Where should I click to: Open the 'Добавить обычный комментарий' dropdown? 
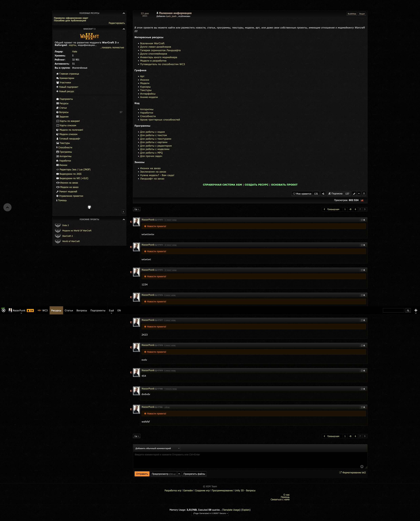coord(157,448)
